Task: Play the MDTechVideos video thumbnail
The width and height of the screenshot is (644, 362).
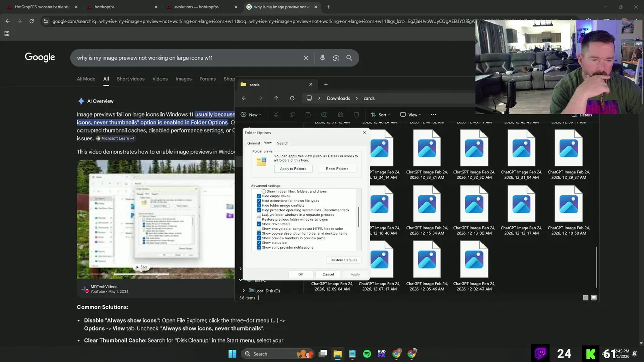Action: [x=156, y=219]
